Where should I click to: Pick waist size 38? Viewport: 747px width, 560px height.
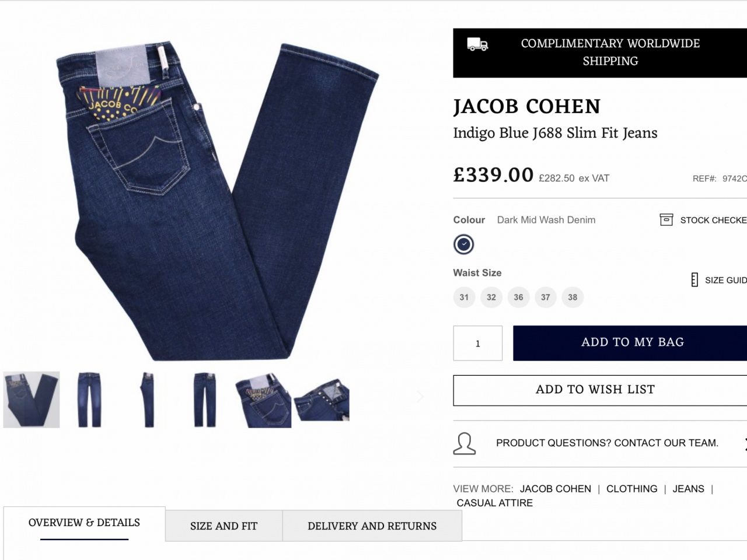coord(573,297)
